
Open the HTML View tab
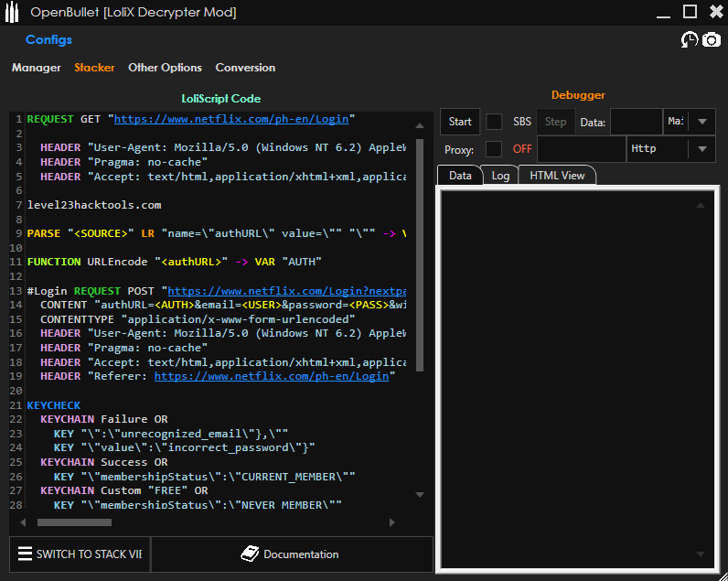(x=557, y=176)
